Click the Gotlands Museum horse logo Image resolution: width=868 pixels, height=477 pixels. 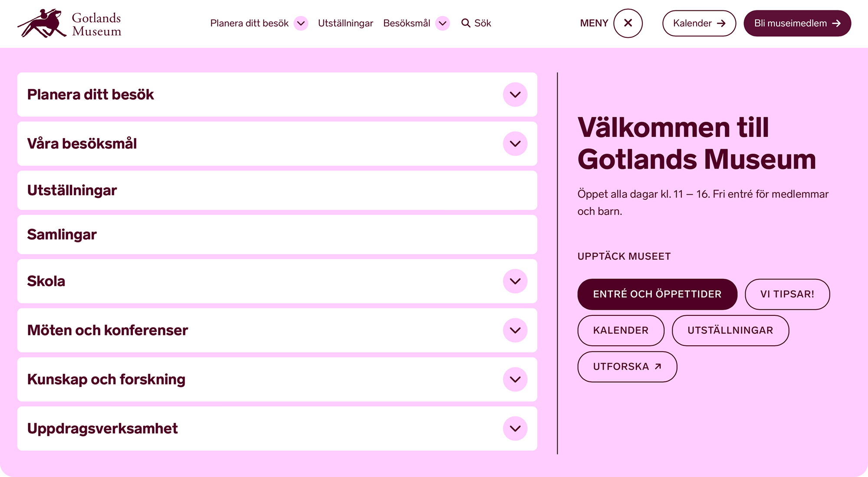click(x=43, y=23)
